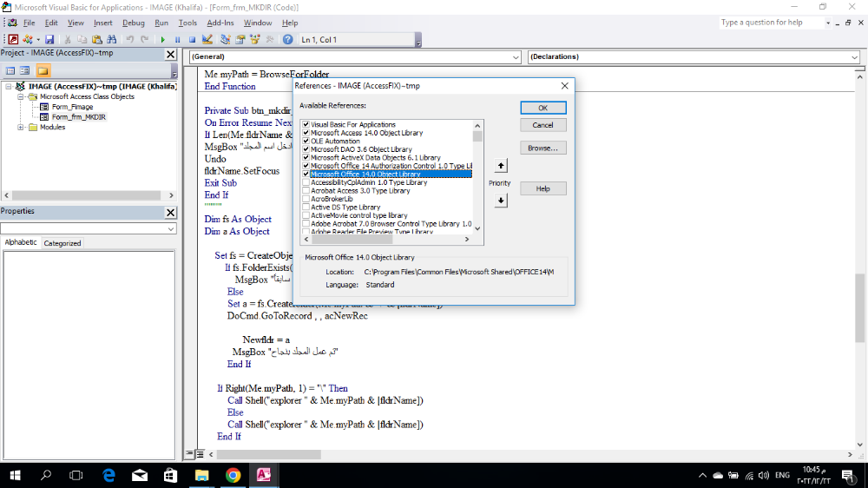Image resolution: width=868 pixels, height=488 pixels.
Task: Select Form_Fimage in project tree
Action: click(x=72, y=107)
